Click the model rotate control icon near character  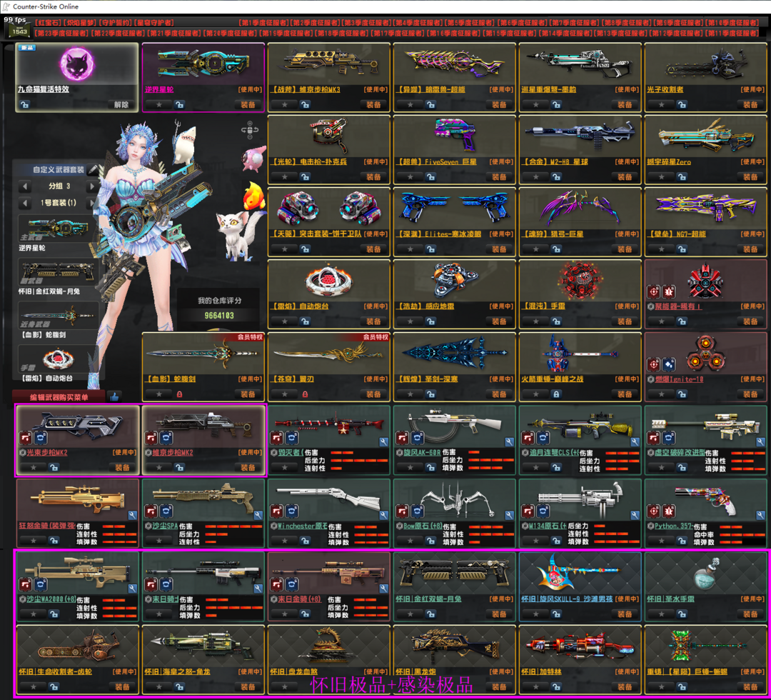coord(250,130)
